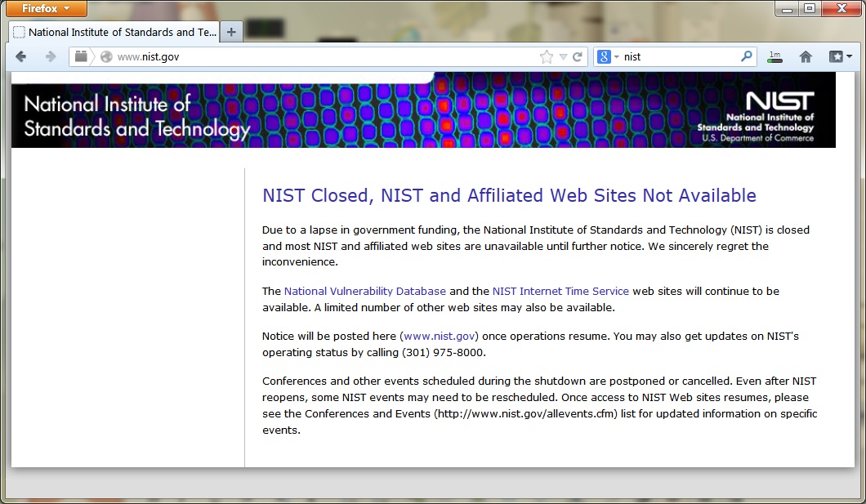Click the Back navigation arrow
This screenshot has width=866, height=504.
(x=21, y=56)
